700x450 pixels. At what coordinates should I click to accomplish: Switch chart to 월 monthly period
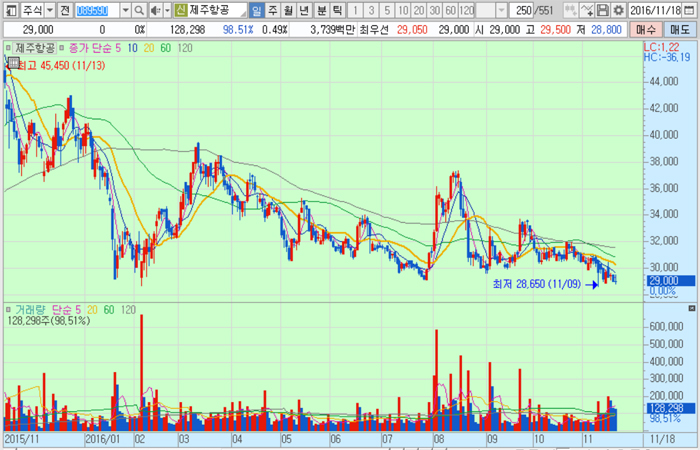288,10
